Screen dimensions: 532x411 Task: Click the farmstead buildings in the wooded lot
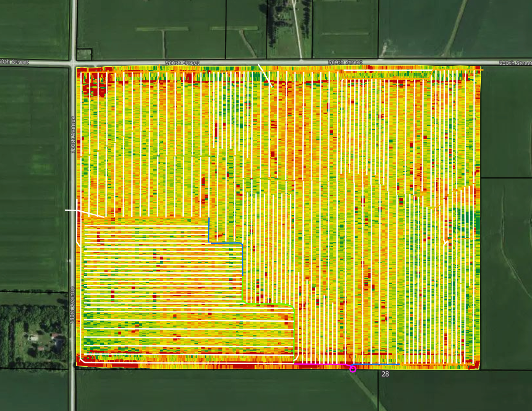(x=44, y=338)
